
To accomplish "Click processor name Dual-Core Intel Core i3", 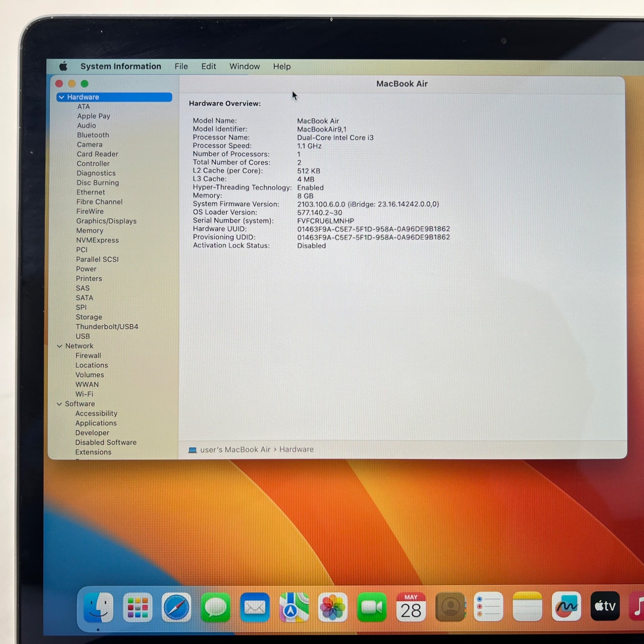I will pos(335,138).
